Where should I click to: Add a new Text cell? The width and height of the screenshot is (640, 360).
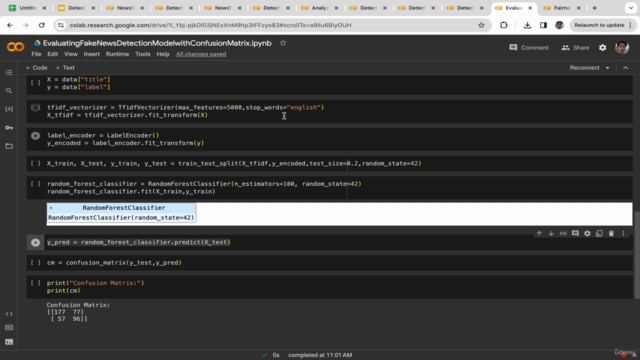point(65,68)
